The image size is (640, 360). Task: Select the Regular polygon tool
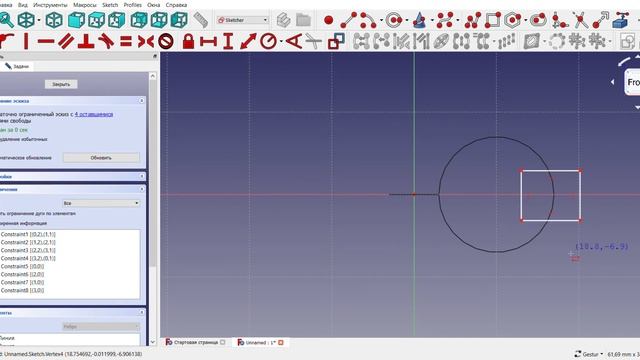pos(513,20)
